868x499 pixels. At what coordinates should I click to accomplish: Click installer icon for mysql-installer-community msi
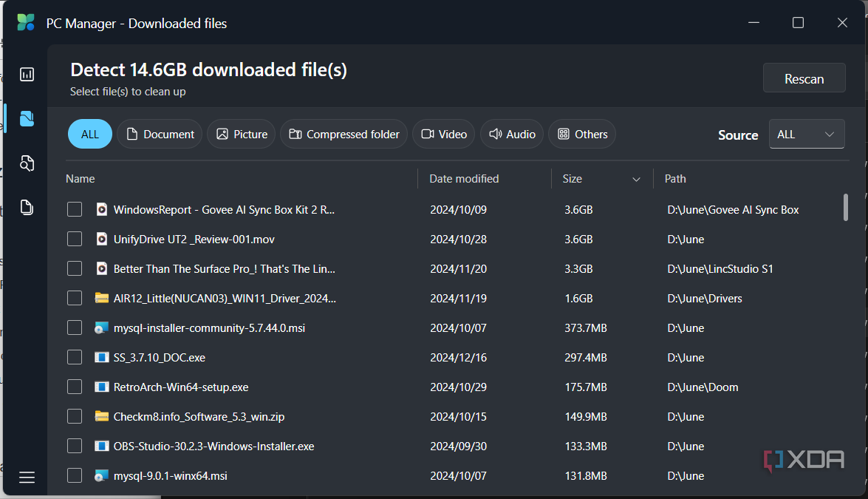tap(101, 328)
